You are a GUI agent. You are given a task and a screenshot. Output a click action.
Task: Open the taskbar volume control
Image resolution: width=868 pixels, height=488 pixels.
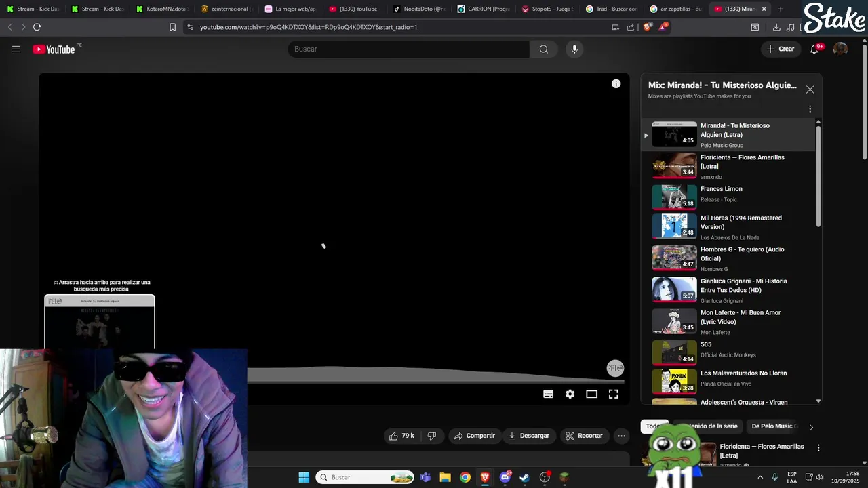tap(819, 477)
